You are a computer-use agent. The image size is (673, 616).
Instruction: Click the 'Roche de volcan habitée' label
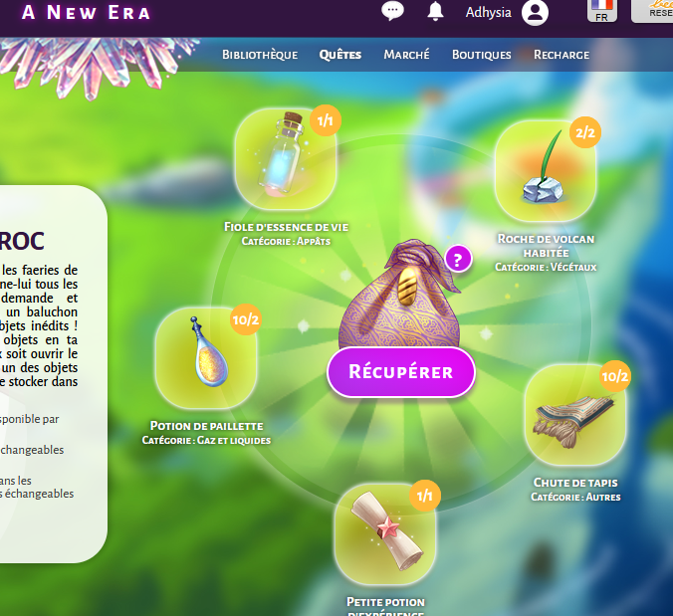point(546,246)
